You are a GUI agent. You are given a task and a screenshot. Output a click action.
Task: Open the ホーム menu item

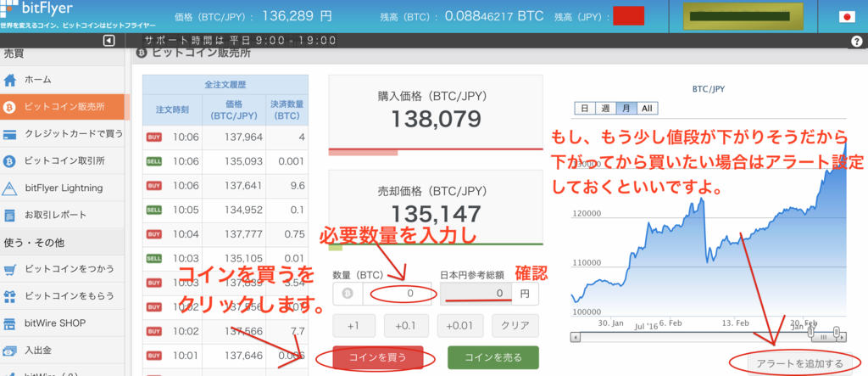click(x=62, y=80)
